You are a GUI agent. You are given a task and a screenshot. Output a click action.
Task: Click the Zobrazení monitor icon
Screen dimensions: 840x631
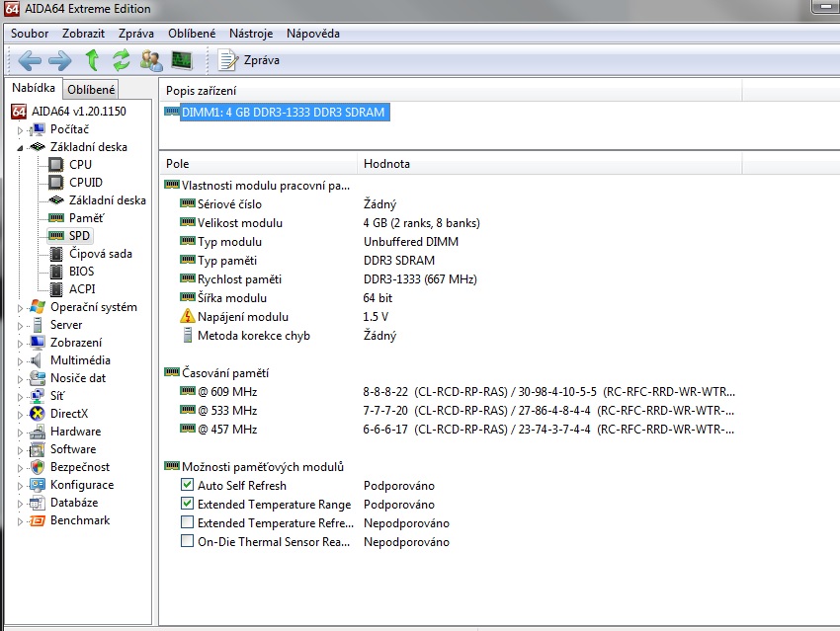click(x=38, y=343)
